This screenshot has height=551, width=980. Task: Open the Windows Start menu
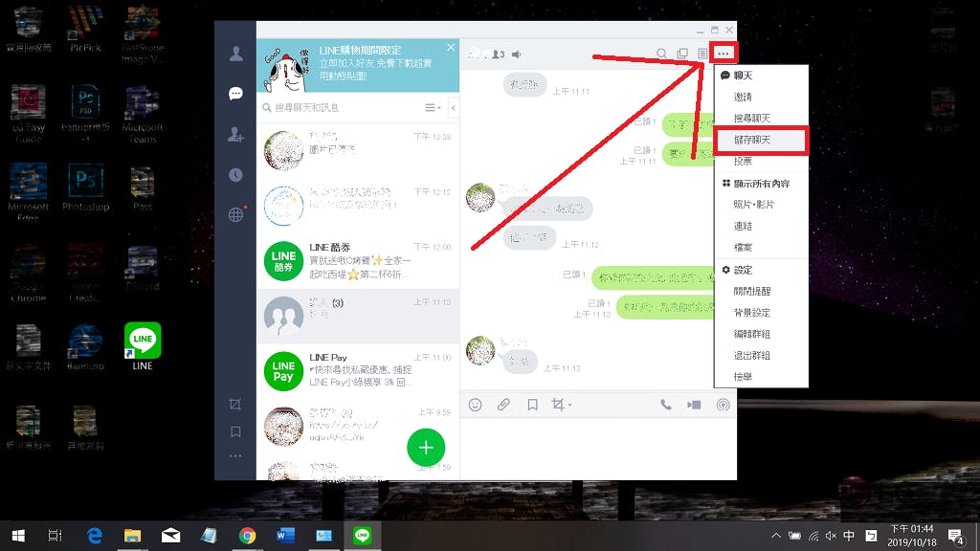[x=18, y=536]
